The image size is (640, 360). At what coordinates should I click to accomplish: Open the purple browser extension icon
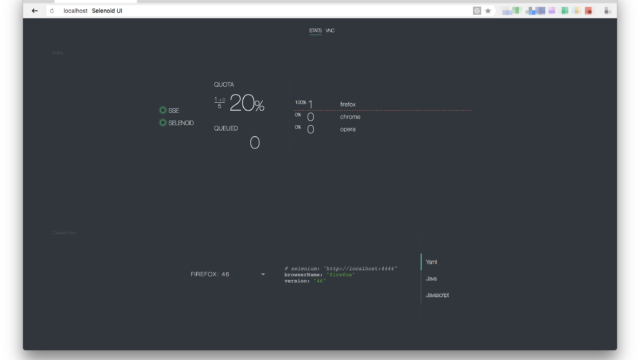point(552,11)
